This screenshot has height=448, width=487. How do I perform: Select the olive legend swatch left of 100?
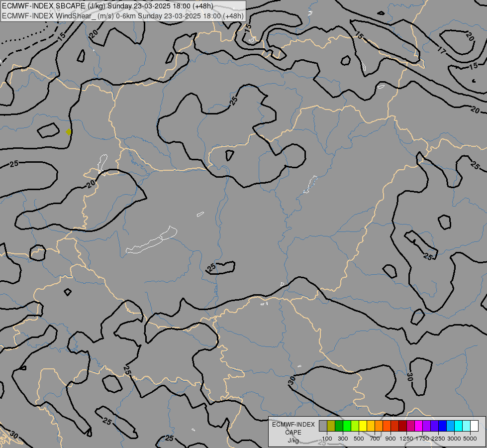coord(331,426)
